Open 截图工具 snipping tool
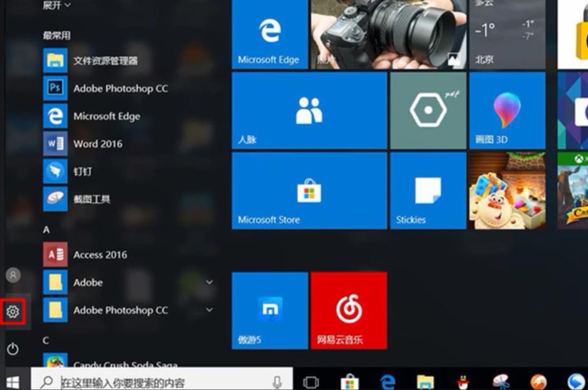588x390 pixels. 77,199
